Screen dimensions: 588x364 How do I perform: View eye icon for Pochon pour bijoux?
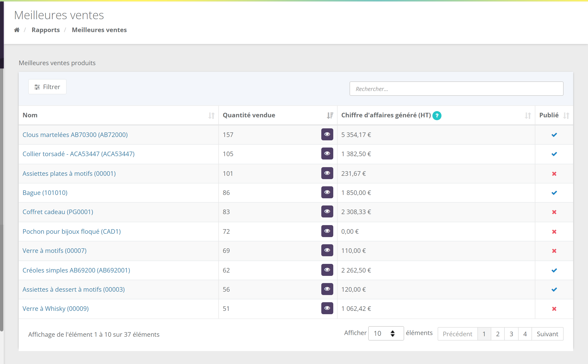[x=327, y=231]
